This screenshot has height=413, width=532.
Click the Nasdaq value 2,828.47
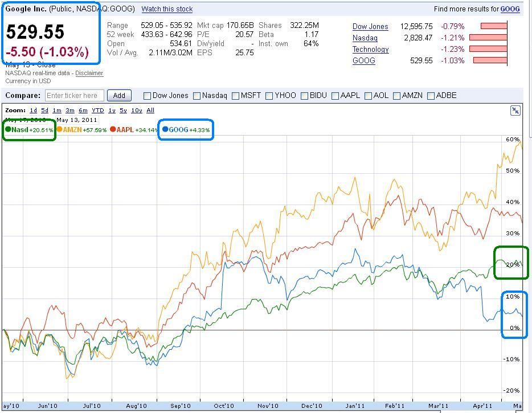pos(418,38)
